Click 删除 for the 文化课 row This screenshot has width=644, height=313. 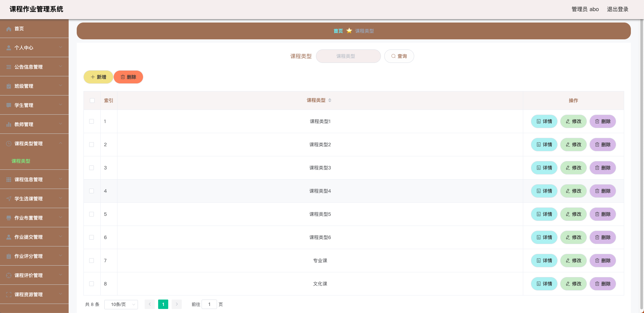point(603,284)
